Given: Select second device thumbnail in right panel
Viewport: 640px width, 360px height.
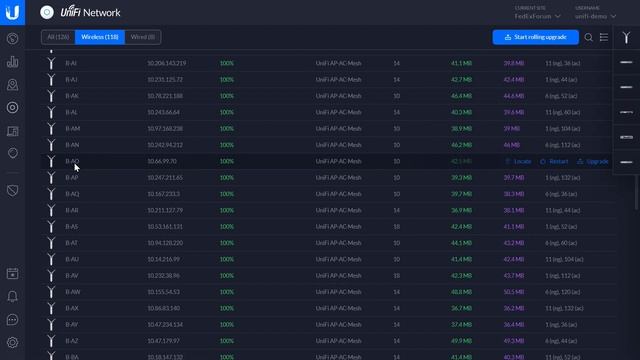Looking at the screenshot, I should point(626,87).
